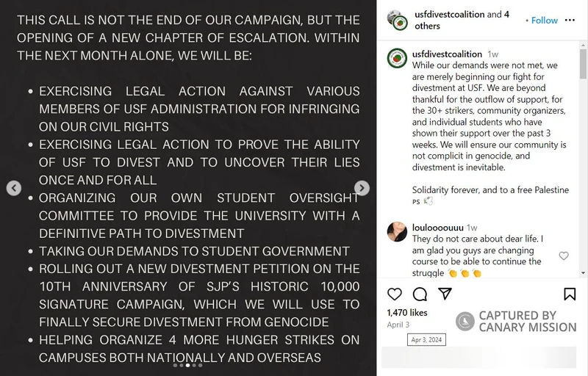Click the carousel slide indicator dots

pos(188,365)
